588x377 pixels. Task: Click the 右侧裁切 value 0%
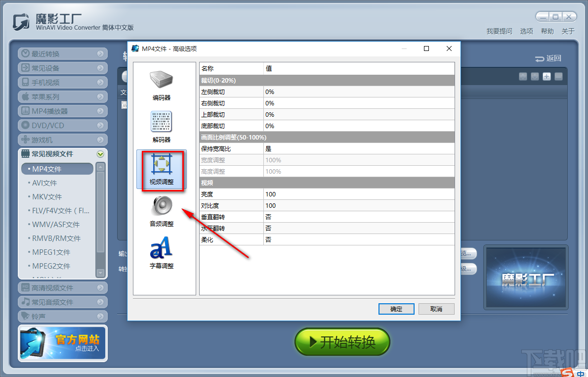click(359, 103)
